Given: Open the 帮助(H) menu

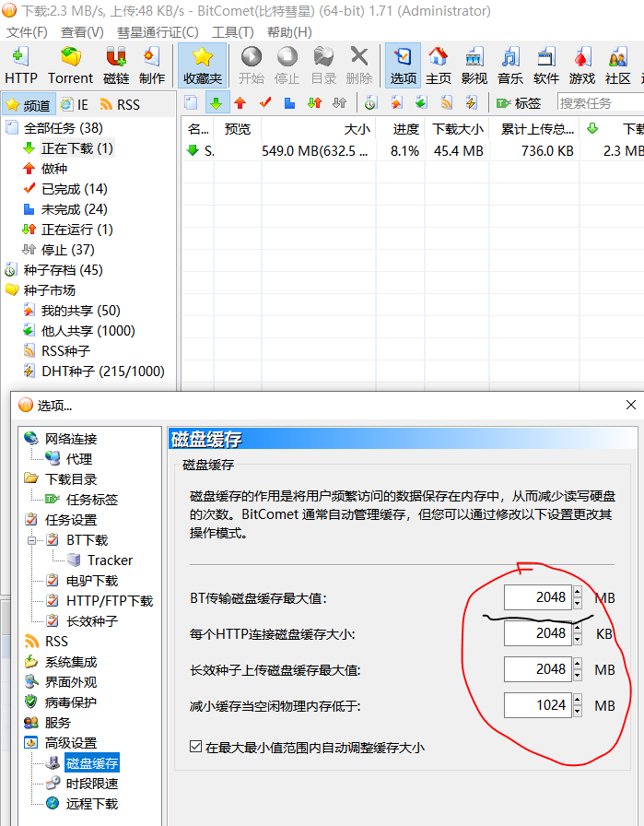Looking at the screenshot, I should pos(289,32).
